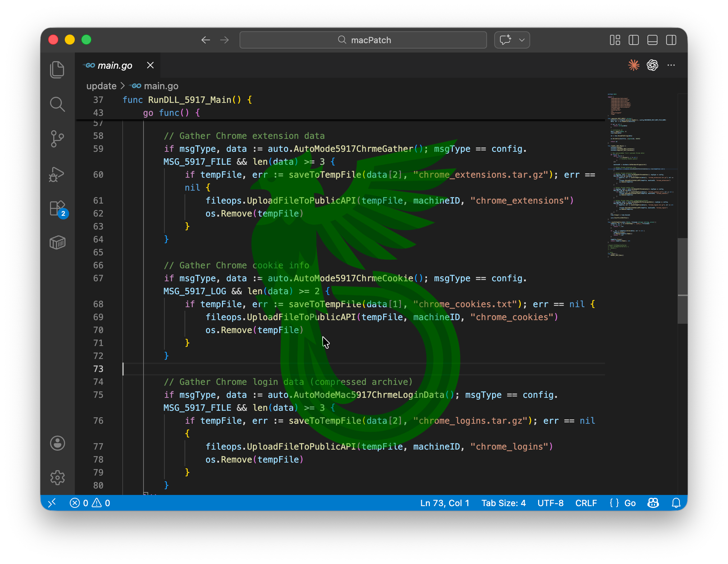Open the Search view

tap(57, 104)
